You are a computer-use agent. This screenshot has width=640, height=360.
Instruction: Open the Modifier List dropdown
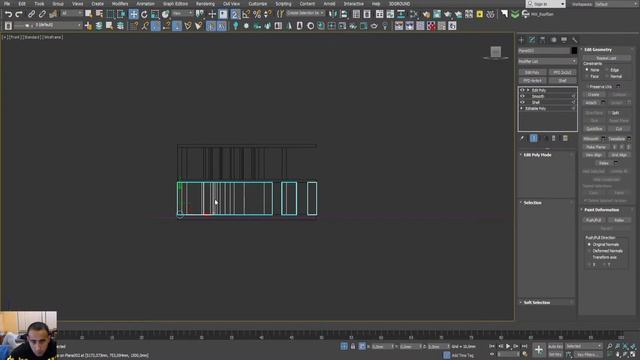[547, 61]
